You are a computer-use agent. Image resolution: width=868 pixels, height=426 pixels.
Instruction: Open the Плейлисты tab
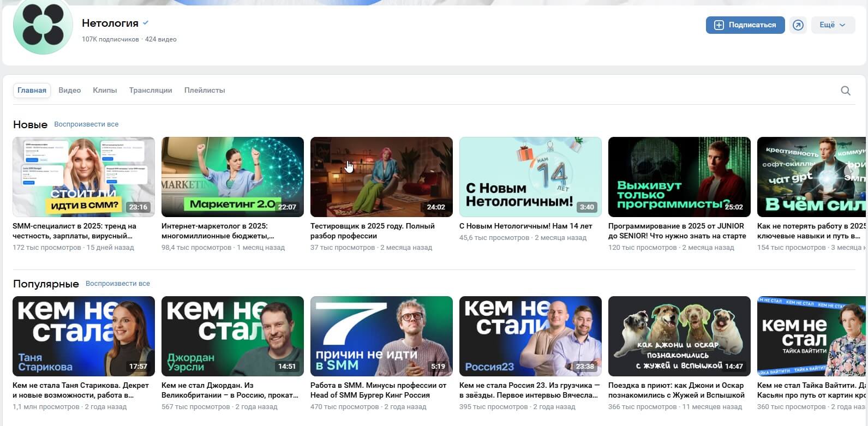coord(205,91)
